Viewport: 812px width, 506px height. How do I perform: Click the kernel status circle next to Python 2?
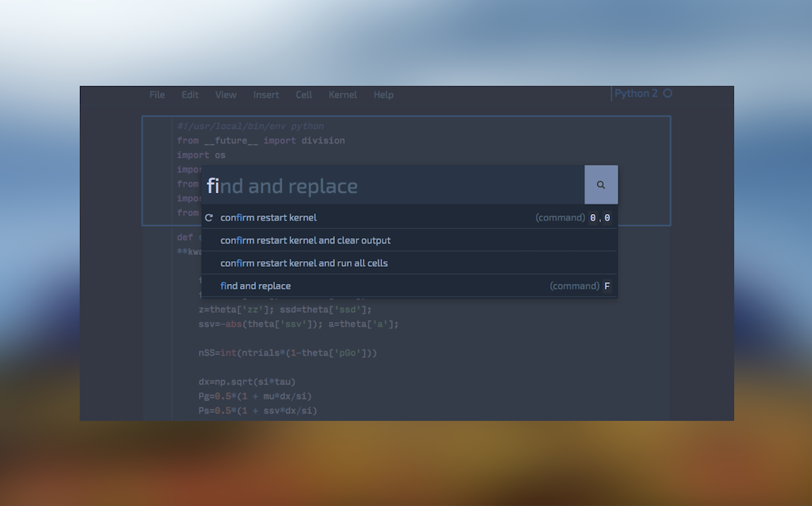667,93
